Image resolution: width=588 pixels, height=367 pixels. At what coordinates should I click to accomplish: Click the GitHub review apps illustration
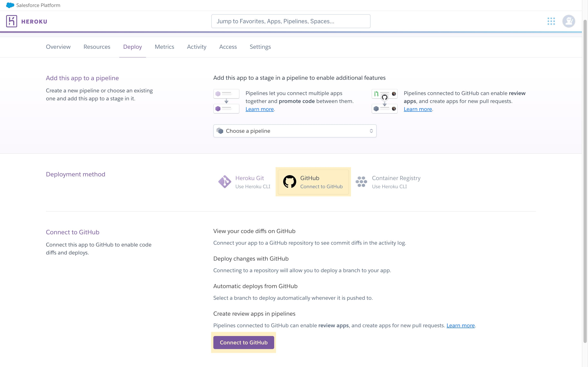pyautogui.click(x=384, y=101)
